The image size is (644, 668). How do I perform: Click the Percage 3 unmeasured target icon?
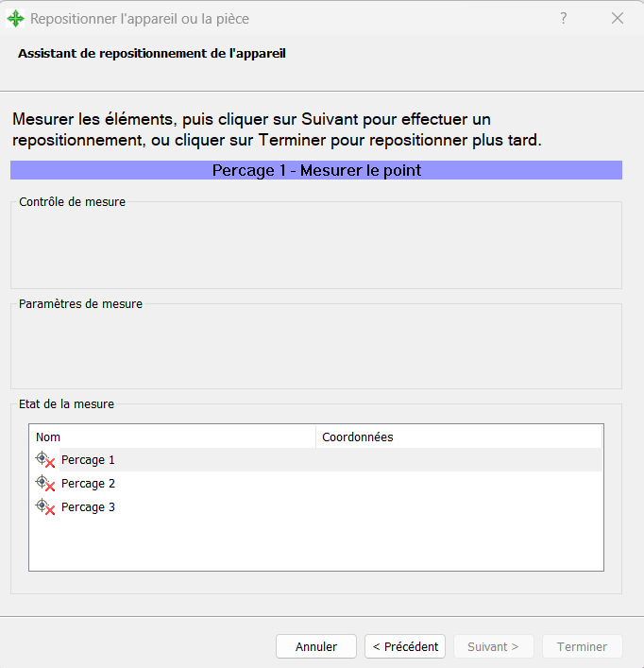tap(44, 507)
